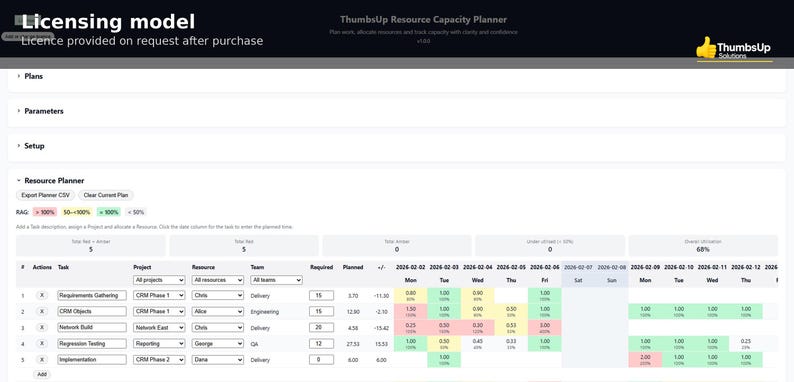794x382 pixels.
Task: Edit Required hours for Regression Testing
Action: pos(322,343)
